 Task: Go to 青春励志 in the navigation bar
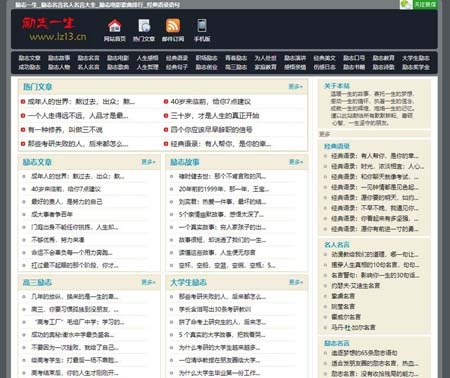236,58
